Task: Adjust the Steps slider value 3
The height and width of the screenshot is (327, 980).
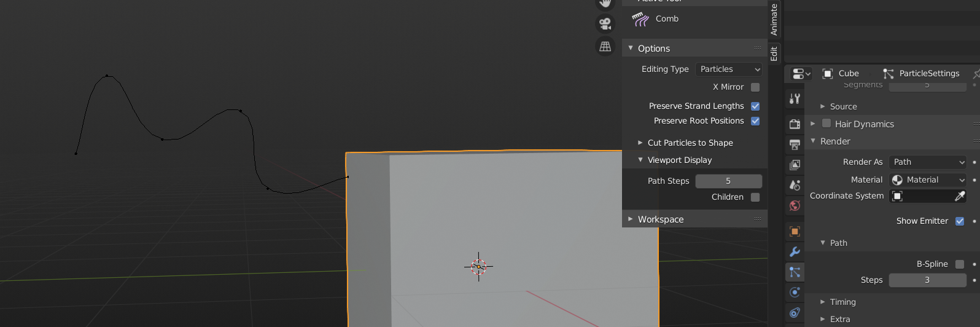Action: pyautogui.click(x=928, y=280)
